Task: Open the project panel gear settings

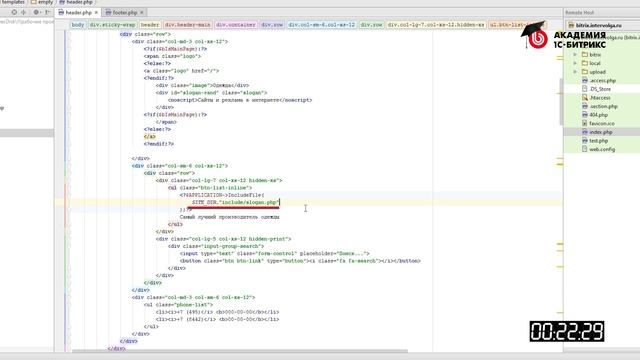Action: (37, 13)
